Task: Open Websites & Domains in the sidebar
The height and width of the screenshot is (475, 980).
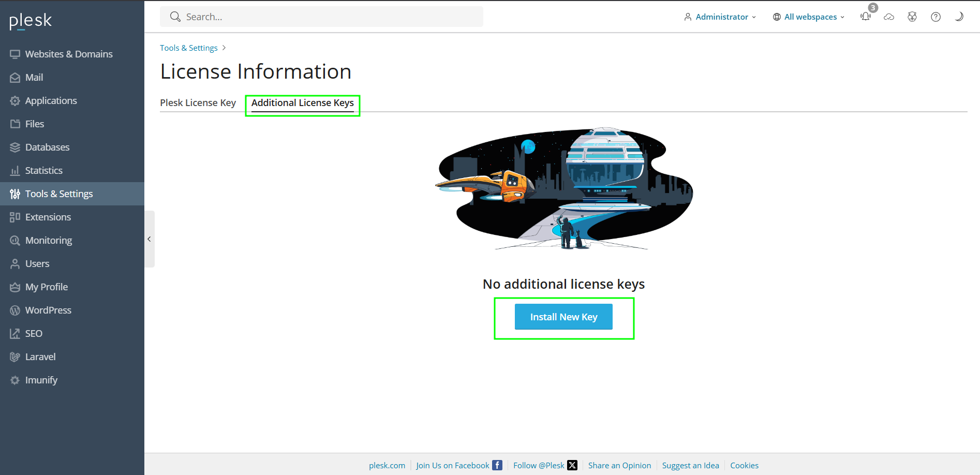Action: click(x=69, y=54)
